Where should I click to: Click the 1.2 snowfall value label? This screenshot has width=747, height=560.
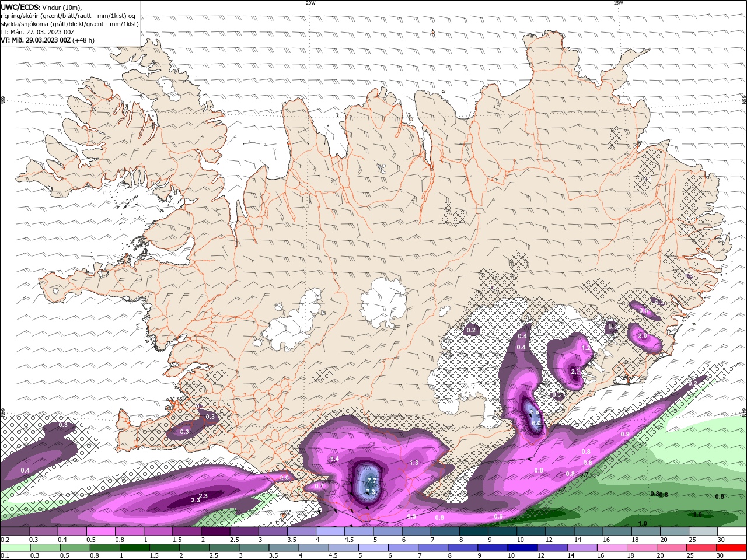[586, 348]
